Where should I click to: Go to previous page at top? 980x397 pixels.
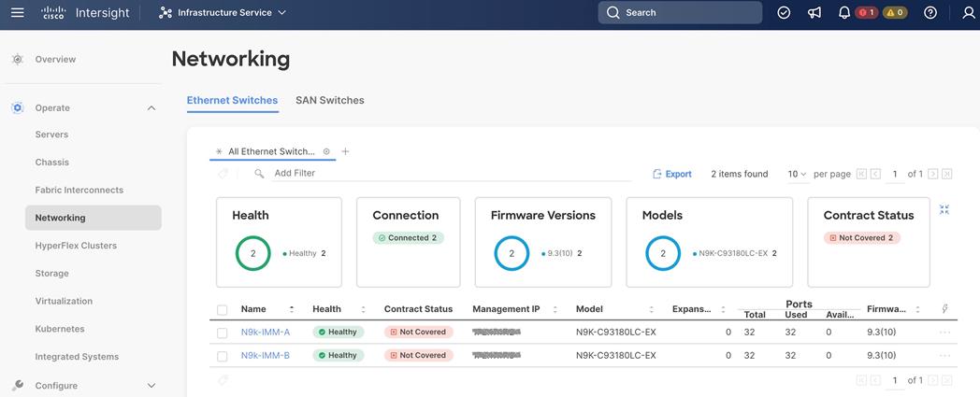point(875,174)
